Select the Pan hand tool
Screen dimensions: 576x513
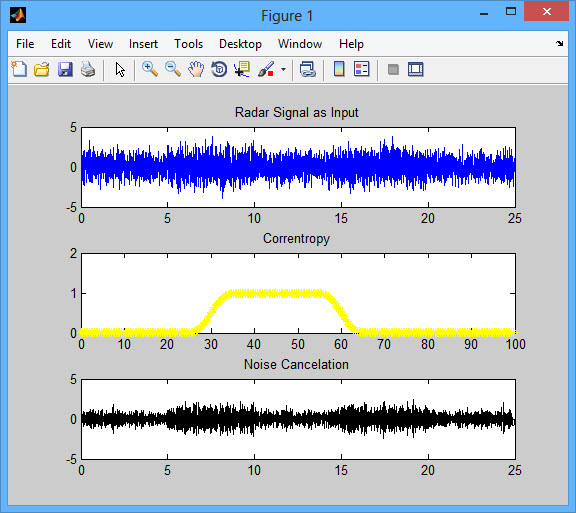point(196,69)
